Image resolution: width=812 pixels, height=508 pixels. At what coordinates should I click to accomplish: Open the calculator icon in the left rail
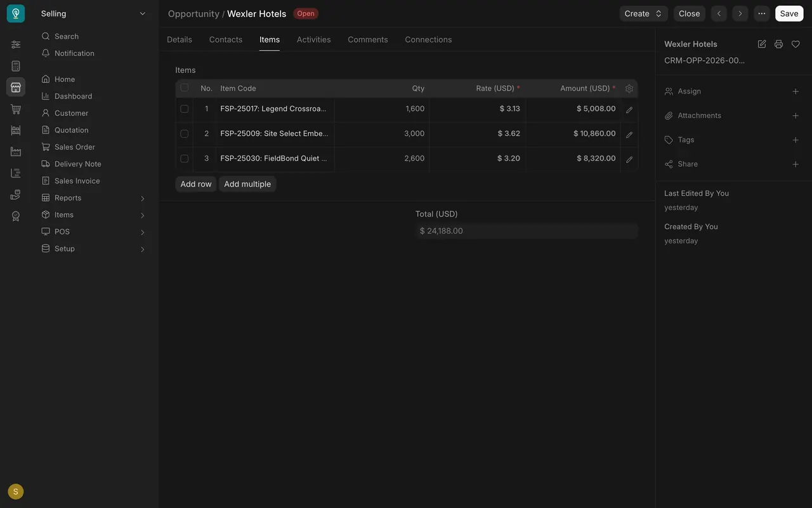pos(16,66)
